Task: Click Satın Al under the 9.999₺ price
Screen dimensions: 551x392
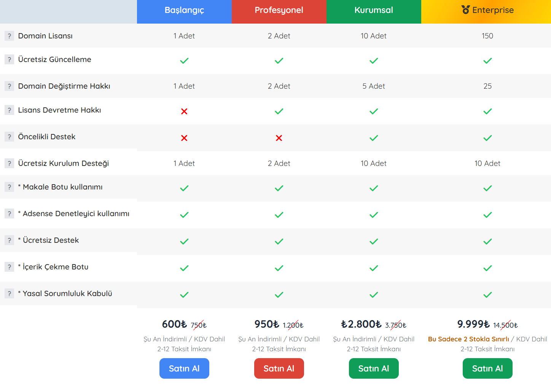Action: coord(487,368)
